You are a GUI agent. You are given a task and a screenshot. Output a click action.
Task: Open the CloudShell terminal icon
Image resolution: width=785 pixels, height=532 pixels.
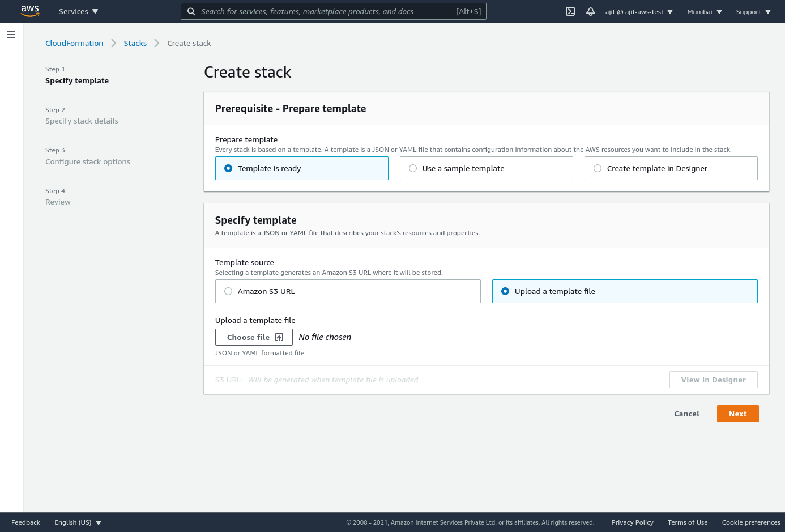coord(570,11)
